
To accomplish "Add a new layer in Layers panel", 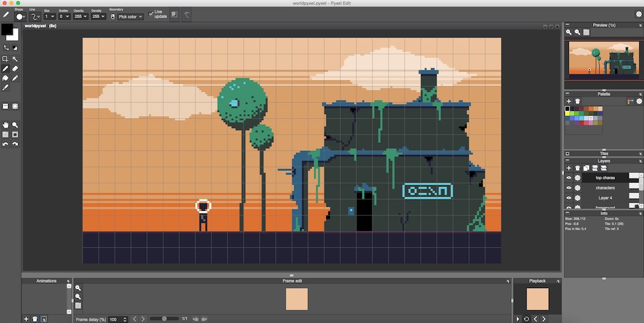I will pyautogui.click(x=569, y=168).
